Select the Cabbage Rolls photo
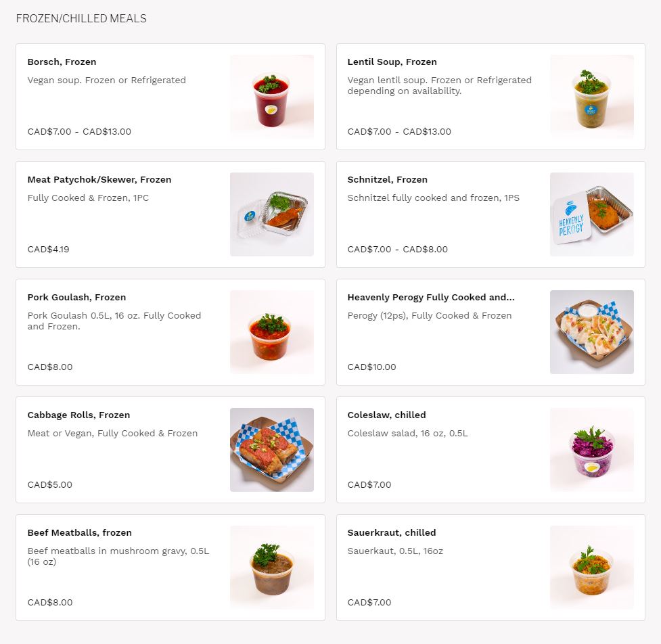Screen dimensions: 661x644 coord(271,450)
